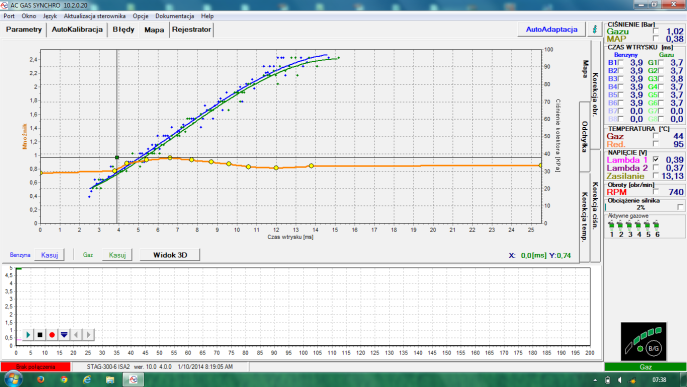Toggle the Zasilanie voltage checkbox
The width and height of the screenshot is (687, 387).
pos(656,176)
